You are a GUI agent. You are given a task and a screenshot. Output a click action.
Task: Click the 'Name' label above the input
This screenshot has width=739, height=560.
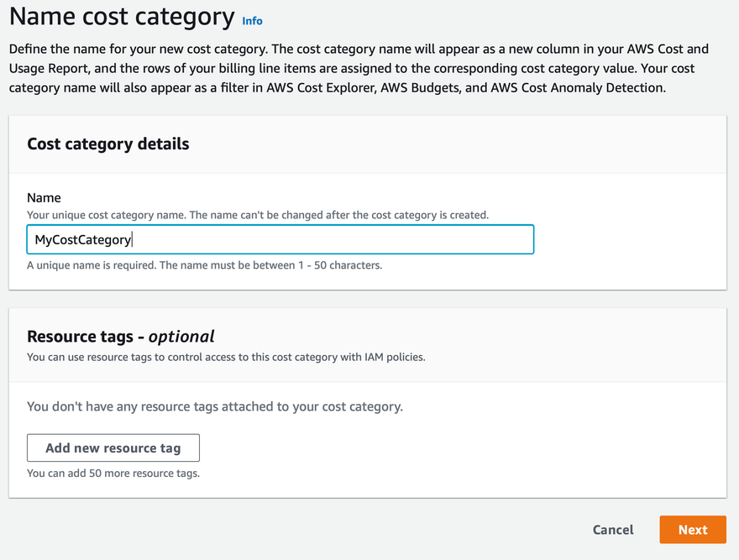(x=44, y=198)
